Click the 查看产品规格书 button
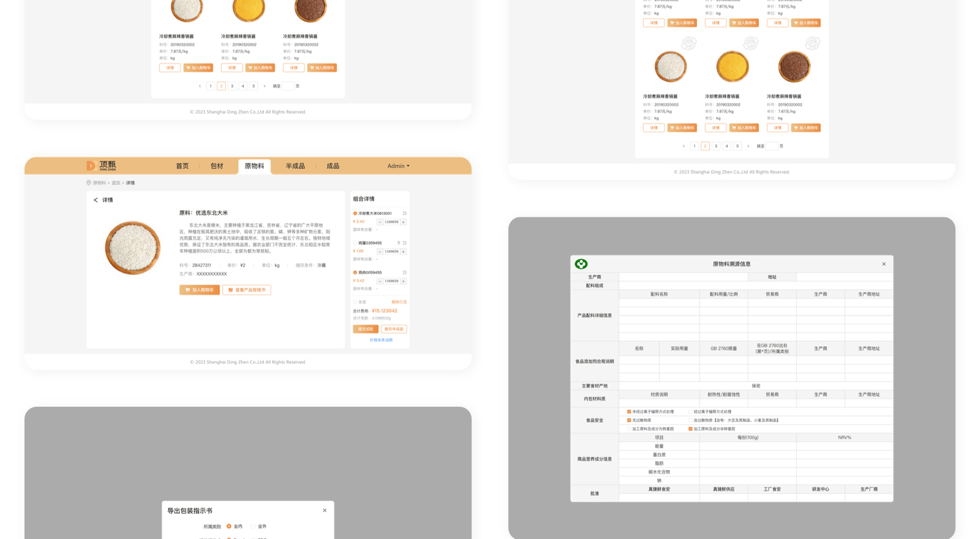980x539 pixels. coord(247,290)
